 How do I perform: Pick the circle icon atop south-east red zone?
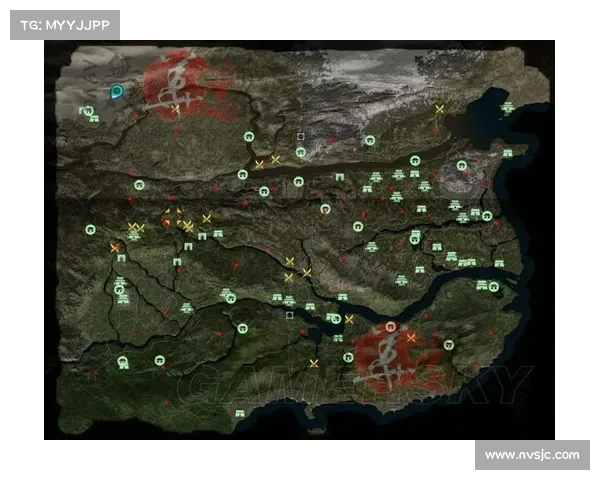pos(390,327)
